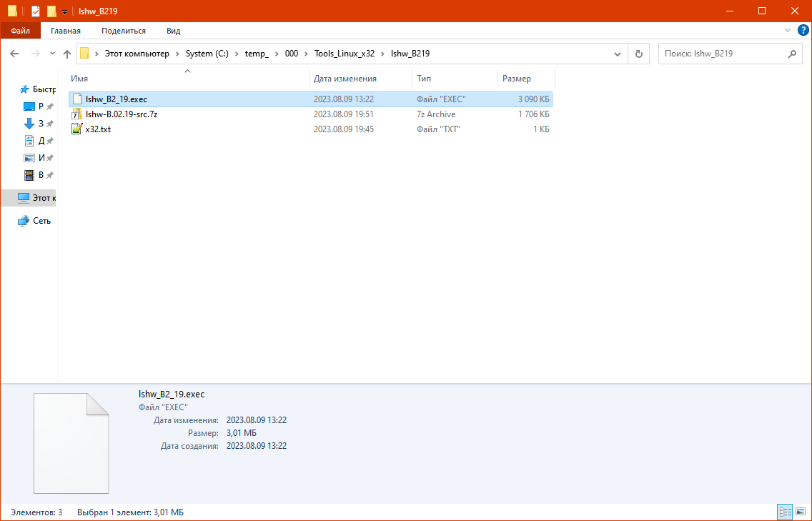Click the Back navigation arrow

pyautogui.click(x=14, y=54)
